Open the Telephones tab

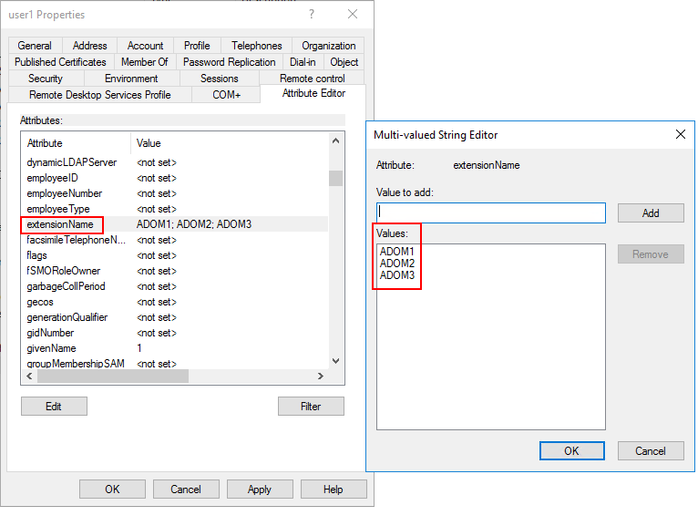[x=256, y=45]
